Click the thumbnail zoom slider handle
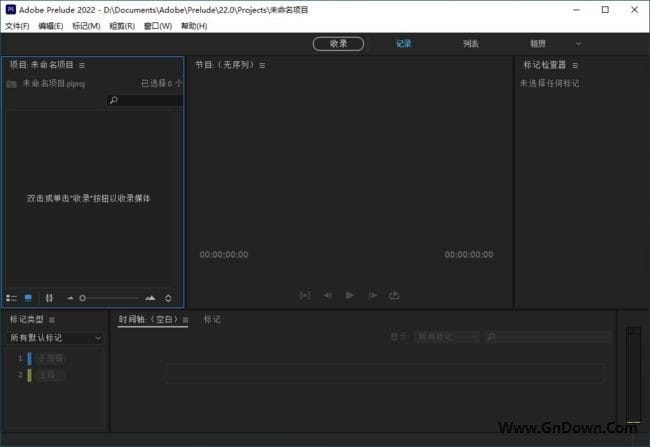 tap(82, 298)
